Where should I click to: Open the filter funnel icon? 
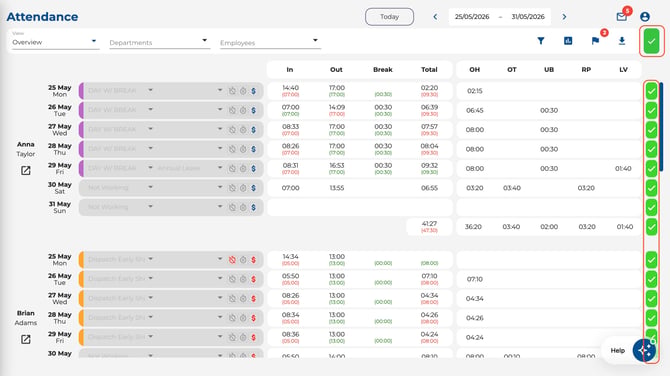pyautogui.click(x=541, y=41)
